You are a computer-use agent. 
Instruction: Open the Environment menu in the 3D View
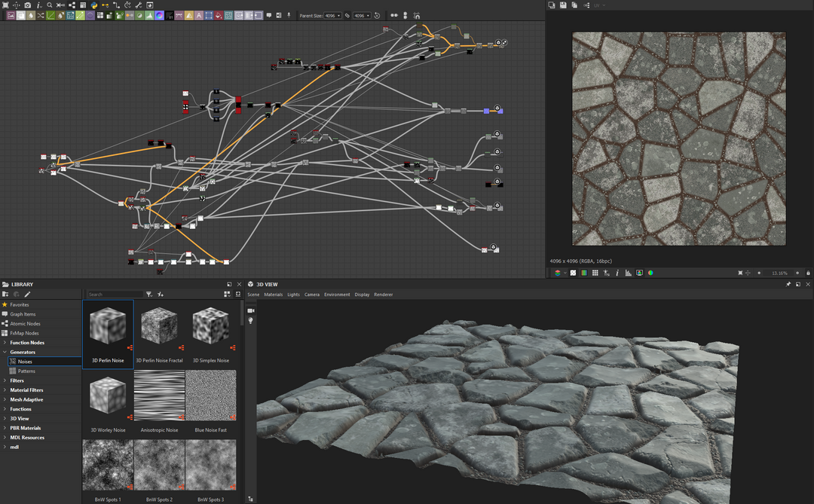(x=337, y=295)
